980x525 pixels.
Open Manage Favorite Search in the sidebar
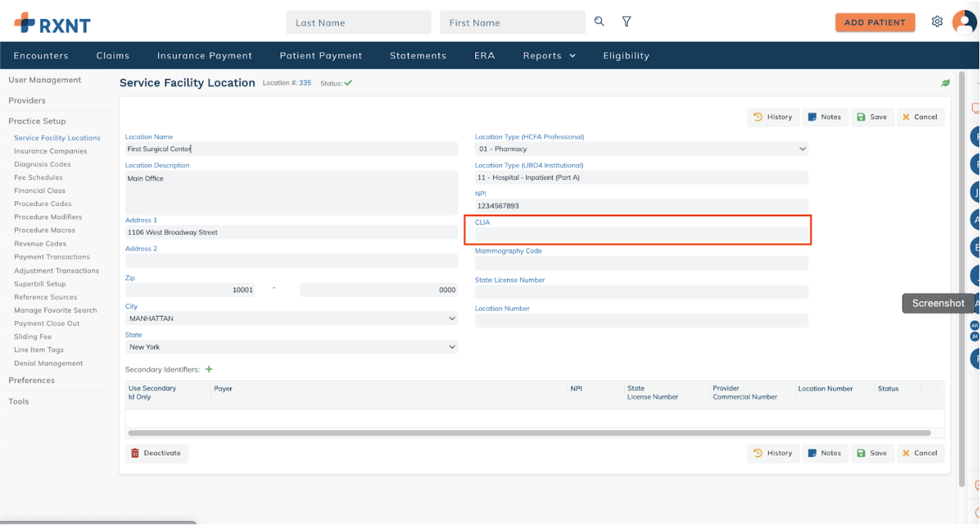pos(56,310)
